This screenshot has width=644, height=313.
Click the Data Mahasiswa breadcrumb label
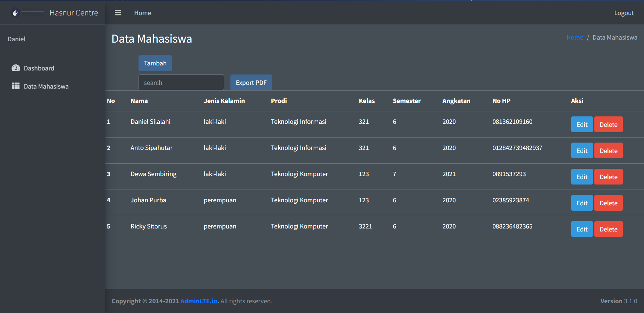tap(615, 37)
